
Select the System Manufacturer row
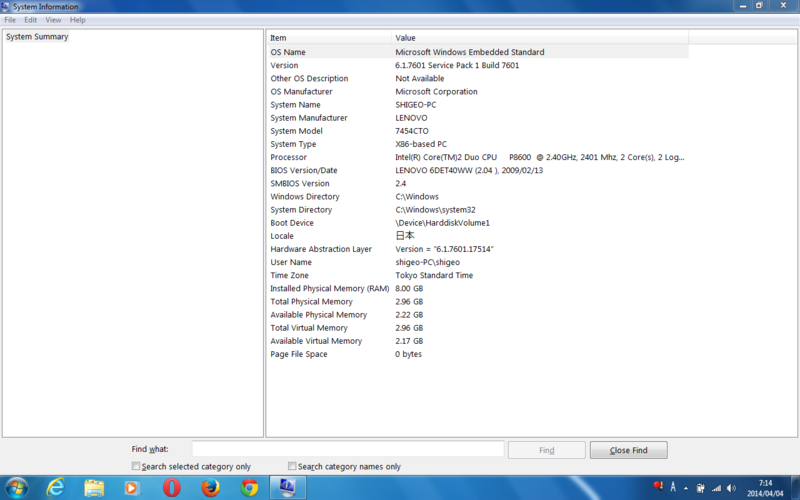478,118
